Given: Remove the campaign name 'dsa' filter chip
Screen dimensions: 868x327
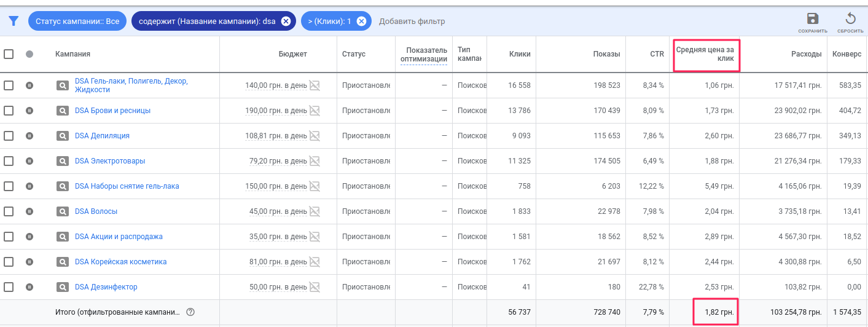Looking at the screenshot, I should tap(286, 21).
